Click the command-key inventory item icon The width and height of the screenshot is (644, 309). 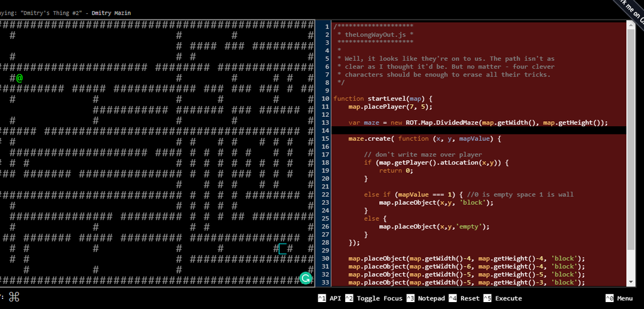(14, 296)
